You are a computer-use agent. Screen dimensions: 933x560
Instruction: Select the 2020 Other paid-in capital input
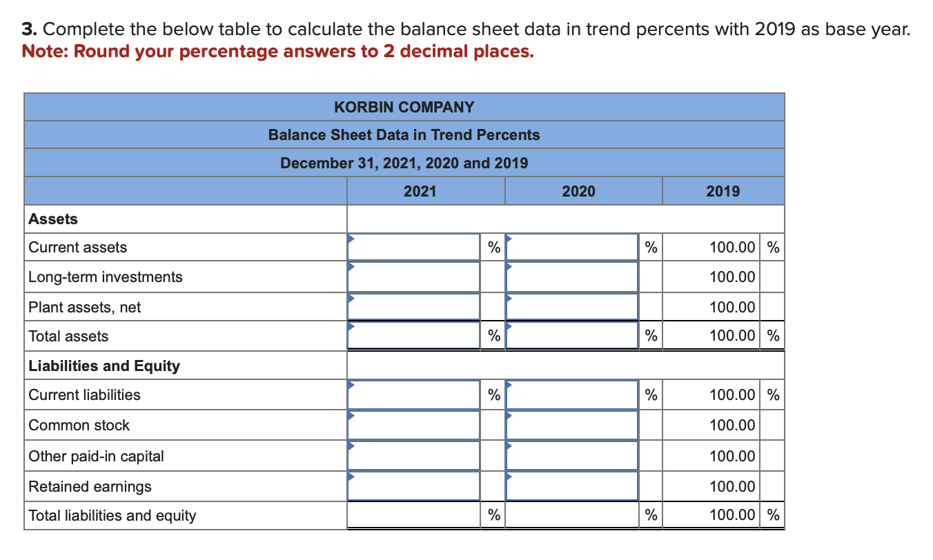point(572,456)
